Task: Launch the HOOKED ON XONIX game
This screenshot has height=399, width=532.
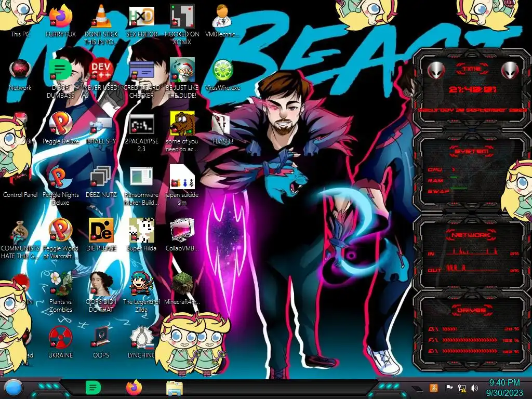Action: coord(182,24)
